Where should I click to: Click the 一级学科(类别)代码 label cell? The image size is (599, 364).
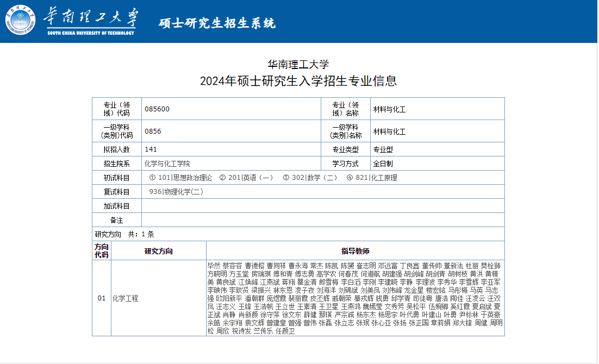click(x=116, y=131)
